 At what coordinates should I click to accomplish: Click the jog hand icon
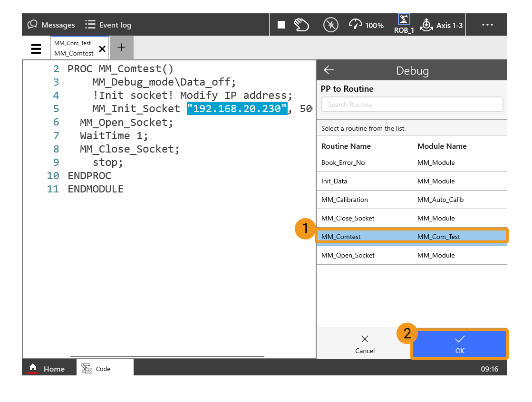coord(301,25)
